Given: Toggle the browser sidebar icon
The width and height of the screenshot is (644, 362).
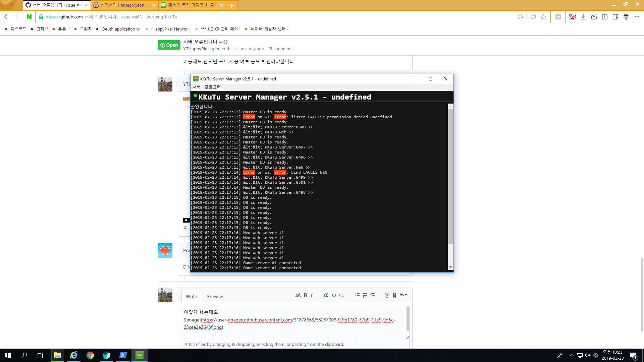Looking at the screenshot, I should [616, 17].
